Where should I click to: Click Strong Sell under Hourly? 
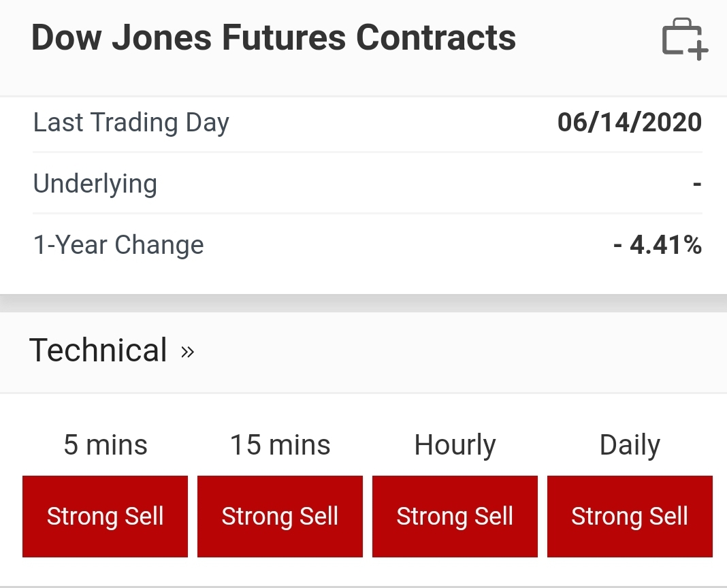455,516
